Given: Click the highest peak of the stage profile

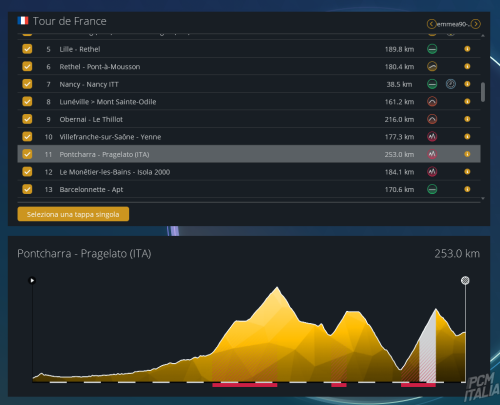Looking at the screenshot, I should [277, 287].
